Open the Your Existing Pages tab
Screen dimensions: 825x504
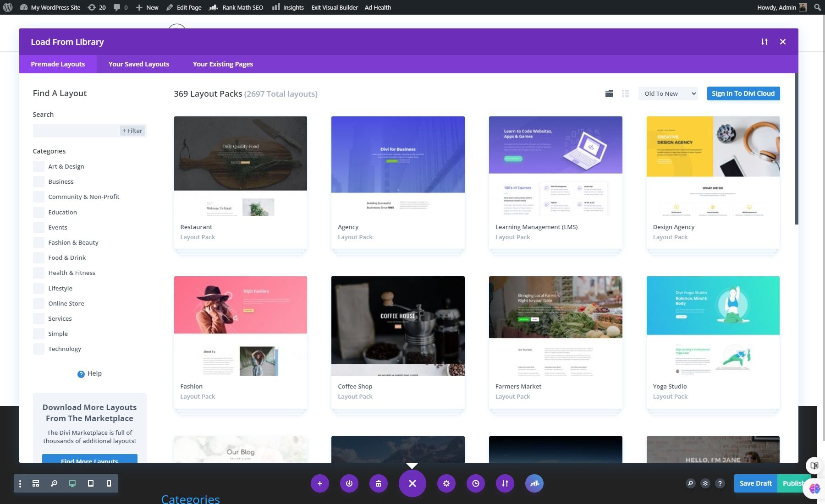point(223,64)
